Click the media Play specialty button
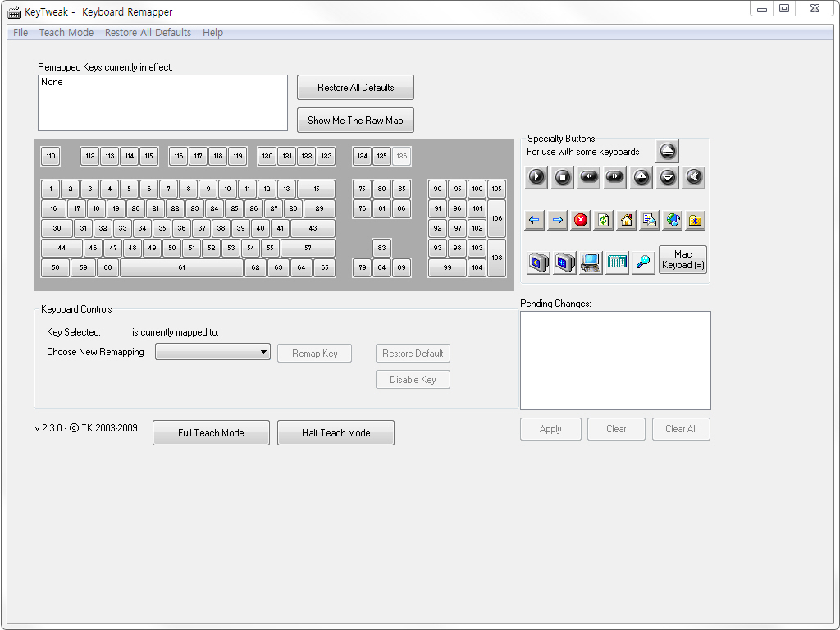Viewport: 840px width, 630px height. [536, 176]
